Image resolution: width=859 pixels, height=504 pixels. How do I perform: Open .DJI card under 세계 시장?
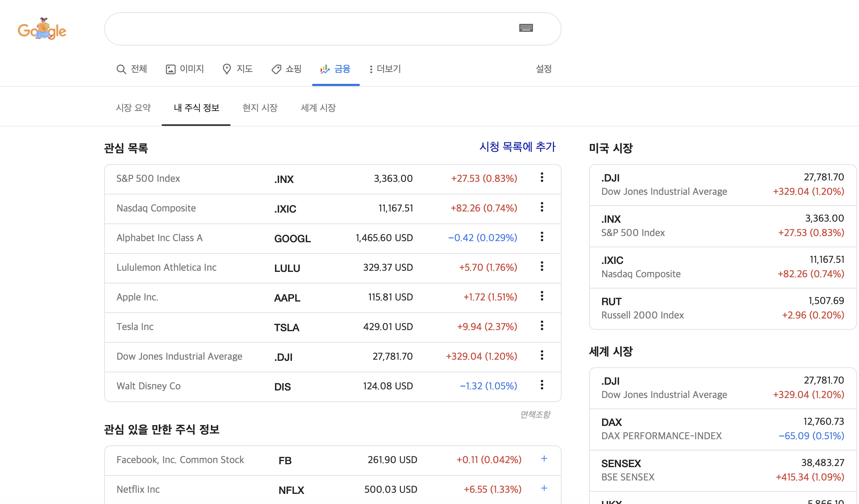pos(723,388)
